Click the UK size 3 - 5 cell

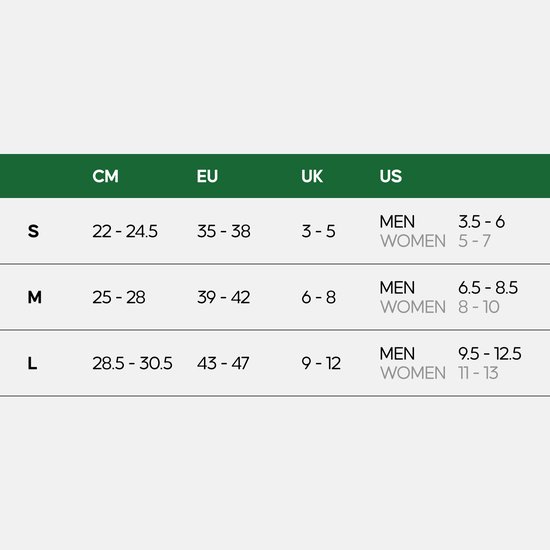click(x=318, y=231)
